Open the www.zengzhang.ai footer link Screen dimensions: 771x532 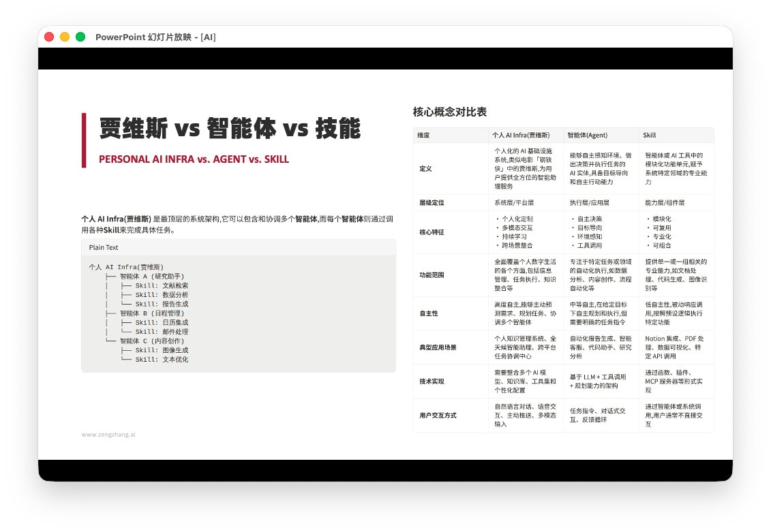(108, 434)
